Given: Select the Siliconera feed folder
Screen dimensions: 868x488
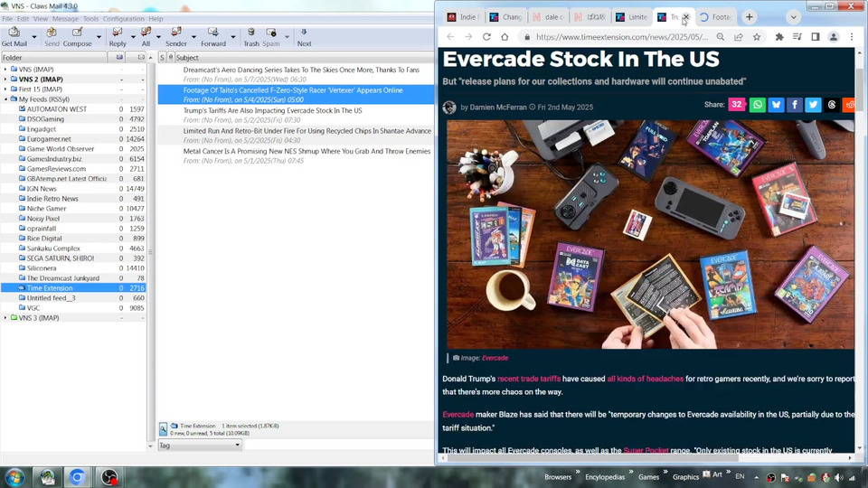Looking at the screenshot, I should tap(42, 268).
